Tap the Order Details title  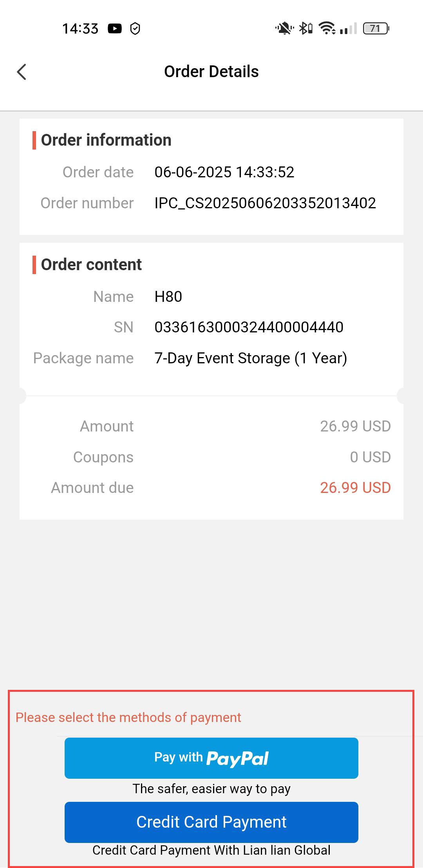(x=211, y=72)
